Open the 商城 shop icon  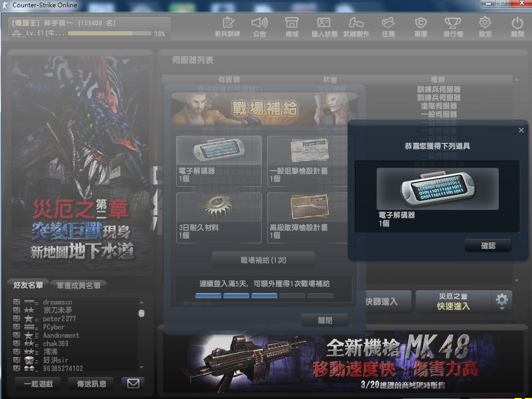[291, 27]
